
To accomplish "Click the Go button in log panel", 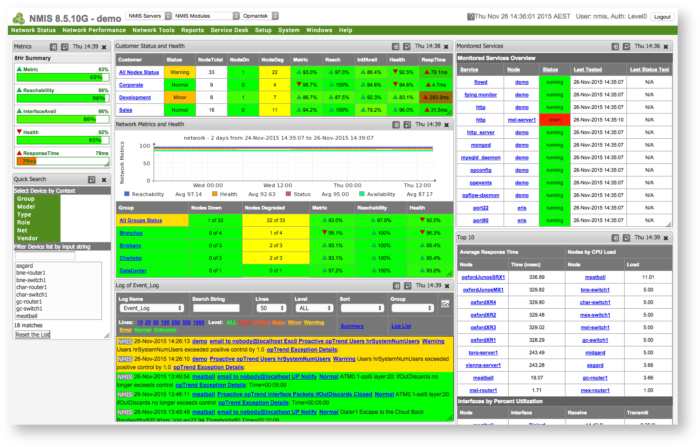I will coord(445,304).
